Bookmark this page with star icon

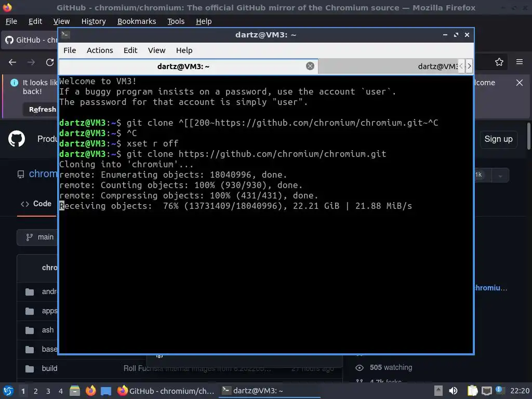(499, 62)
